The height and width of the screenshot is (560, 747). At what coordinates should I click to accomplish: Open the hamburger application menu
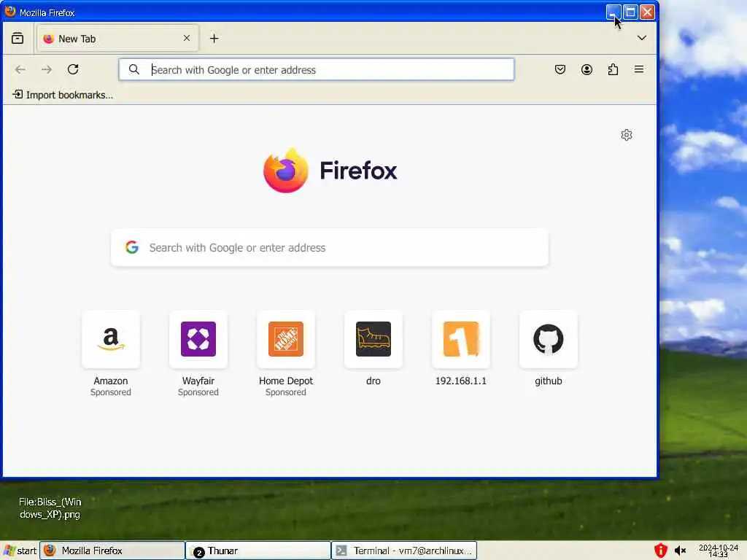639,69
